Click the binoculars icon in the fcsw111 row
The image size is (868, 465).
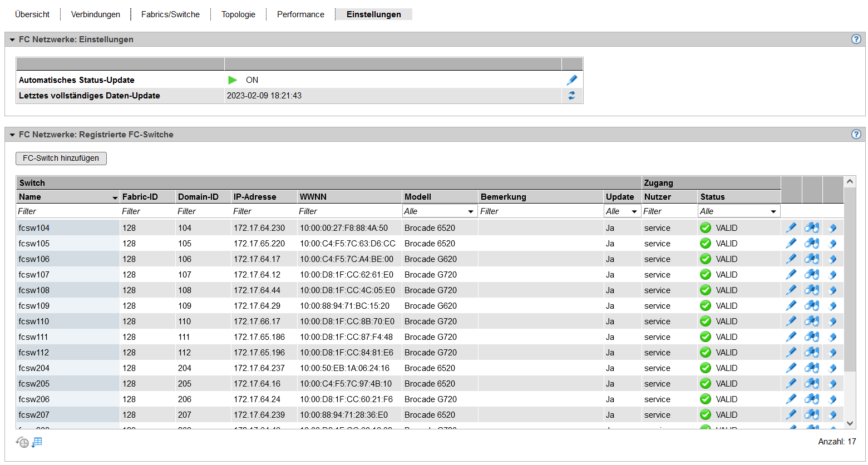812,337
